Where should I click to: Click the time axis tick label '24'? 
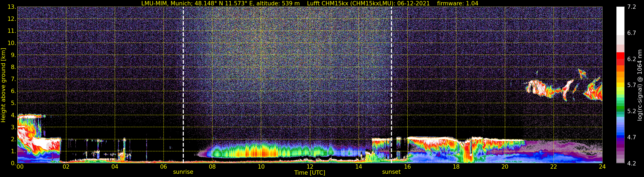pyautogui.click(x=602, y=167)
